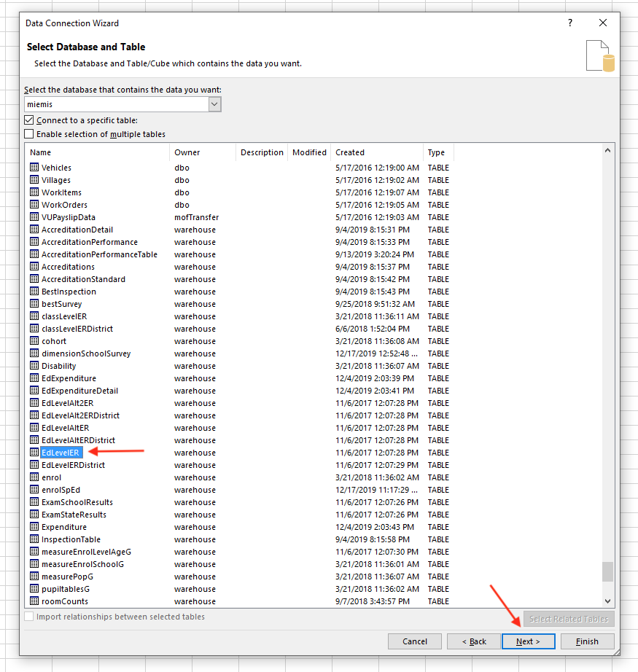Image resolution: width=638 pixels, height=672 pixels.
Task: Click the Next button
Action: 528,641
